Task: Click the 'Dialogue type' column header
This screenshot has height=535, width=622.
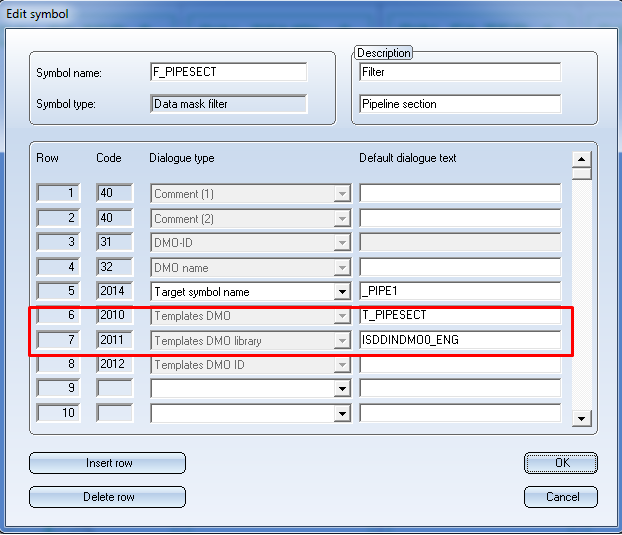Action: (182, 158)
